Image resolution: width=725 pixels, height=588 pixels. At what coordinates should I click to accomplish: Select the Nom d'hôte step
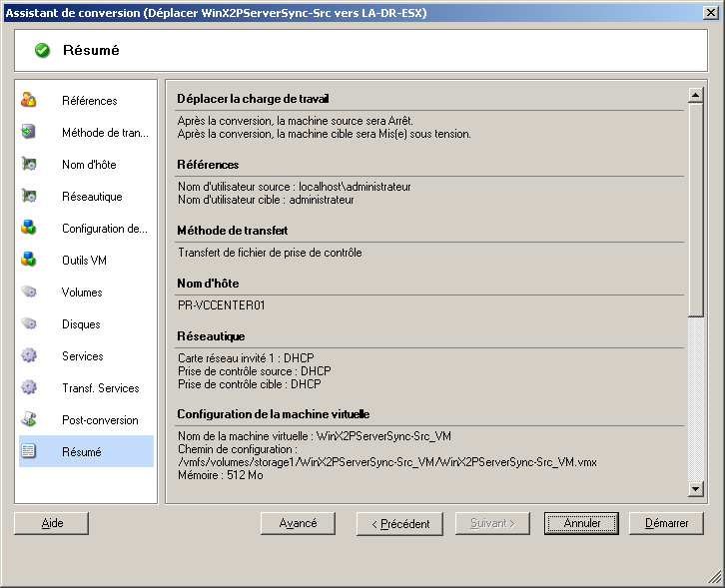pos(89,165)
